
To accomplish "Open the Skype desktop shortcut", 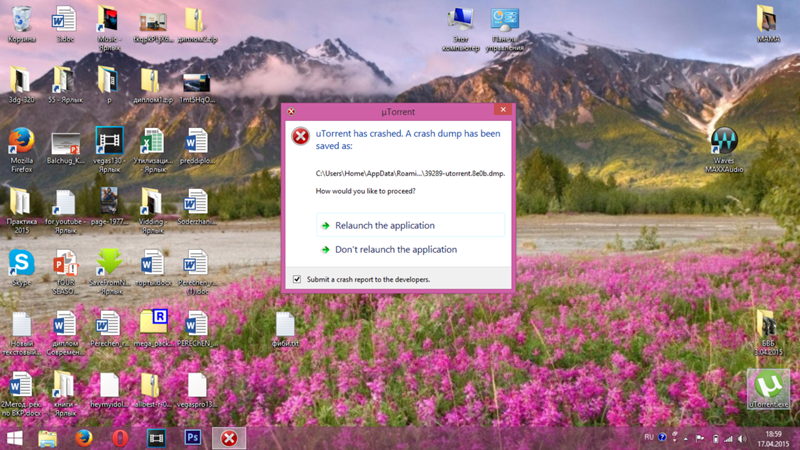I will [x=21, y=267].
